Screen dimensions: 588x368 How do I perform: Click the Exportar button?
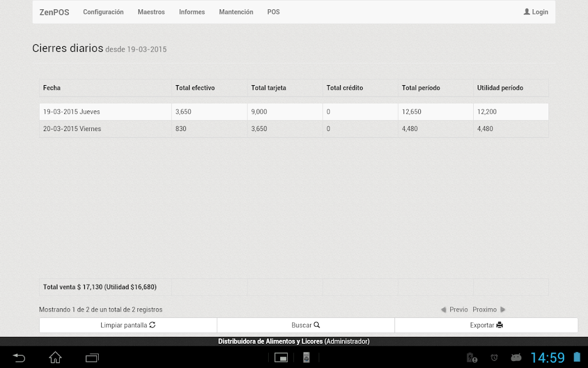[486, 325]
